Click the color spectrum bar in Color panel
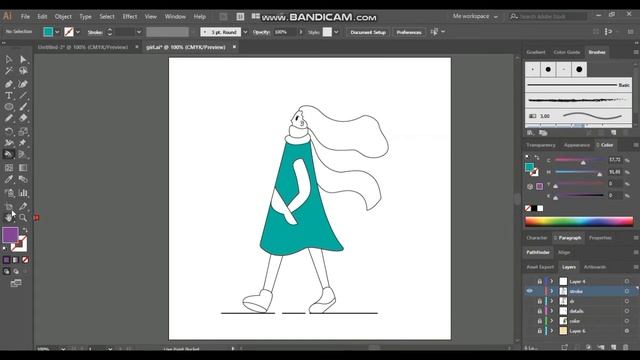Image resolution: width=640 pixels, height=360 pixels. coord(579,222)
